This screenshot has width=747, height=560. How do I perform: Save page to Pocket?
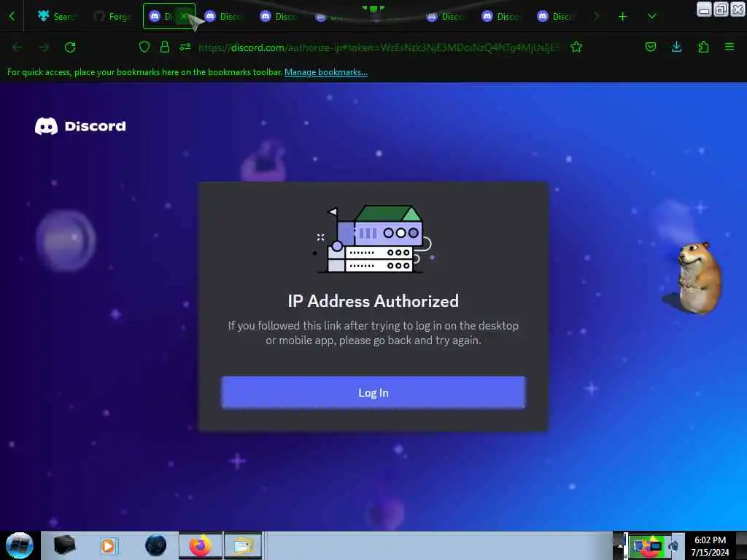650,47
